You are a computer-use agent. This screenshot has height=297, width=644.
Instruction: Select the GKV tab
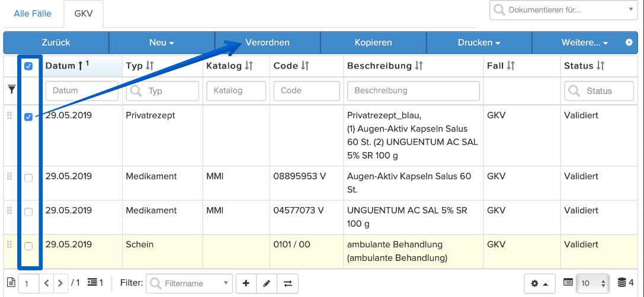(x=84, y=14)
